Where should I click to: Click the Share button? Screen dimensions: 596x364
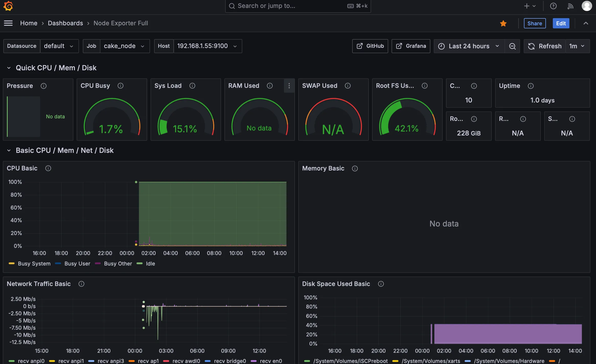534,23
